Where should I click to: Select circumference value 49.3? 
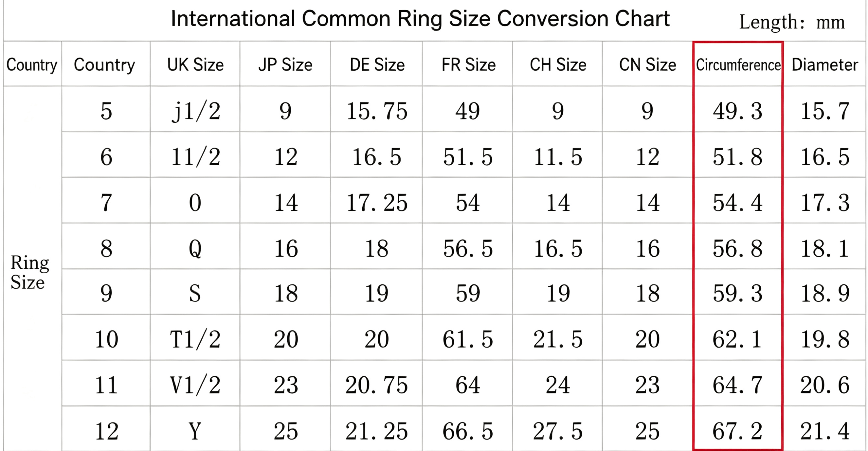(x=738, y=111)
